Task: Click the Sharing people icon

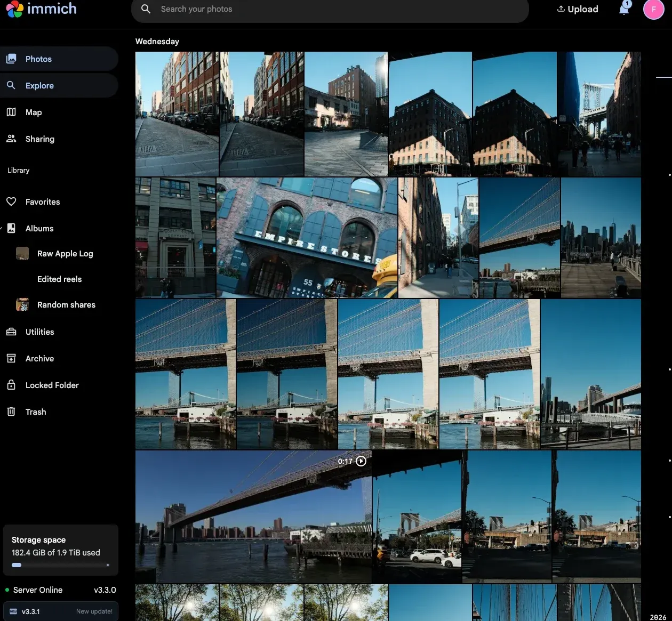Action: 11,139
